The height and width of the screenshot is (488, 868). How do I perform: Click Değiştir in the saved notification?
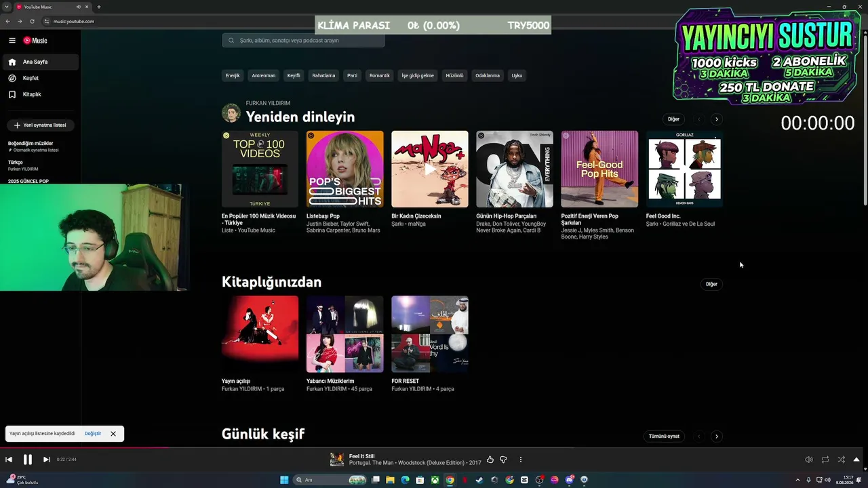(93, 434)
